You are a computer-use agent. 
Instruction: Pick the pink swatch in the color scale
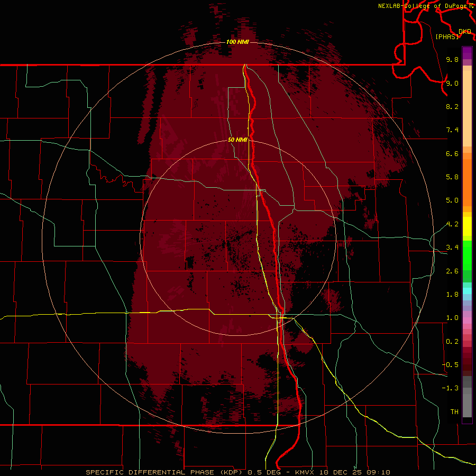click(467, 321)
